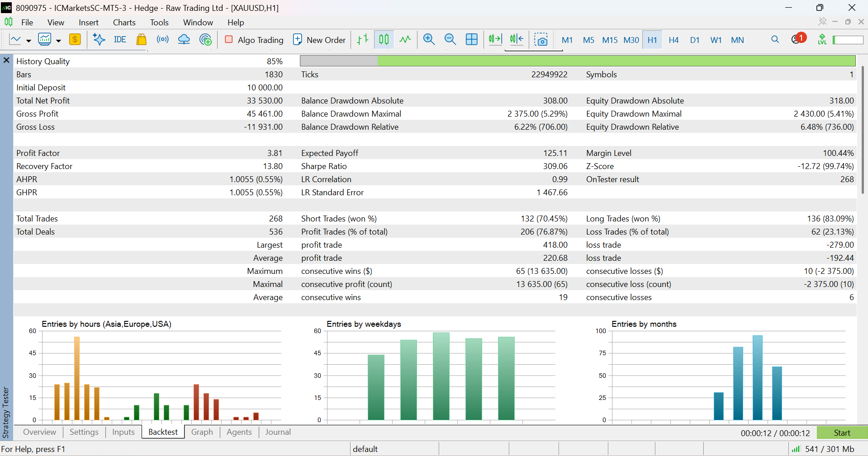Expand the chart type dropdown arrow
The width and height of the screenshot is (868, 456).
28,41
